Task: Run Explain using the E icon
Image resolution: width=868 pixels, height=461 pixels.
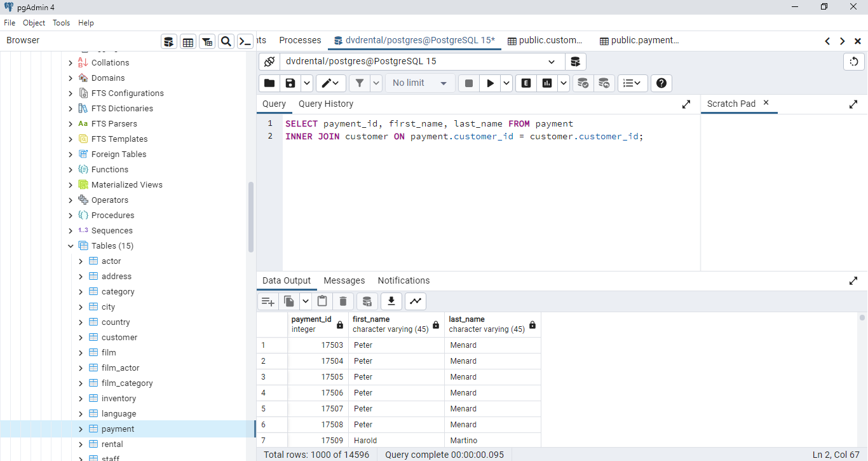Action: click(x=526, y=83)
